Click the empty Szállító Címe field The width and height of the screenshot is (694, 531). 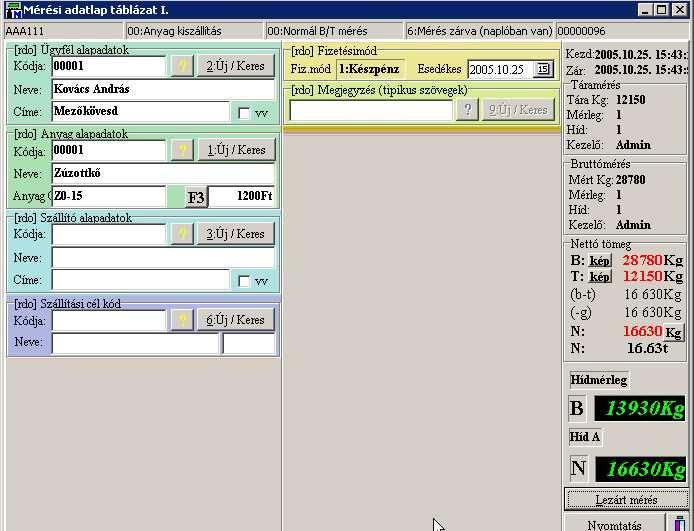click(141, 280)
